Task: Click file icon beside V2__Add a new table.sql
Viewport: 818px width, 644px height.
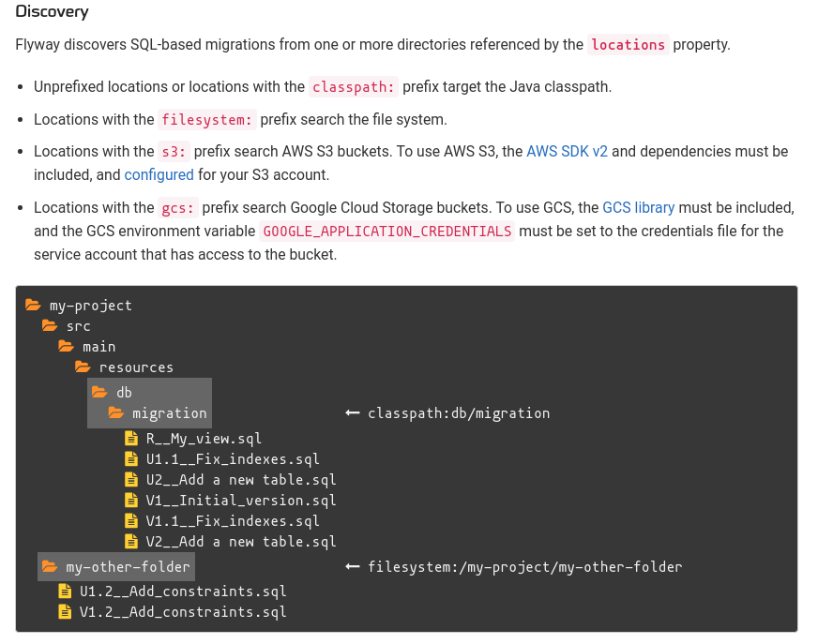Action: coord(131,541)
